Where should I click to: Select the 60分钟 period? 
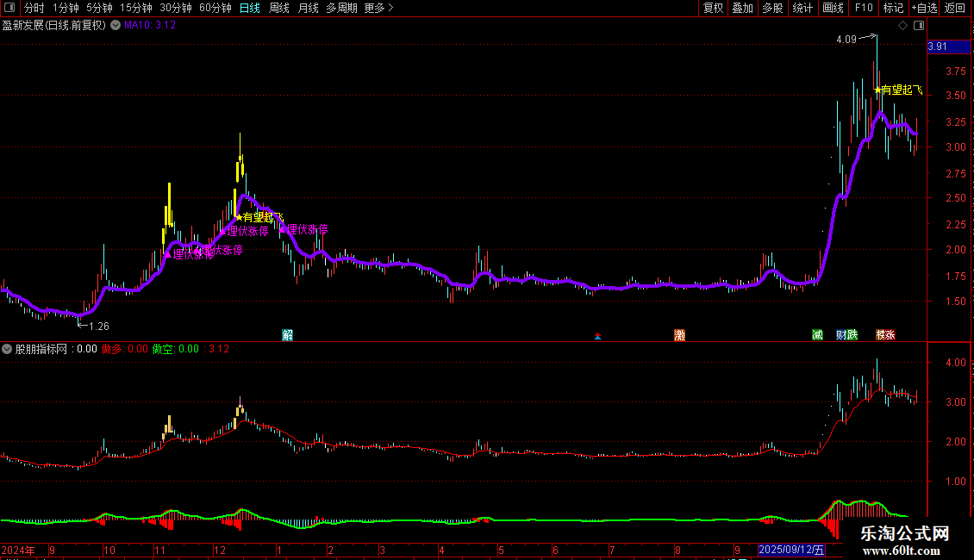click(x=215, y=8)
